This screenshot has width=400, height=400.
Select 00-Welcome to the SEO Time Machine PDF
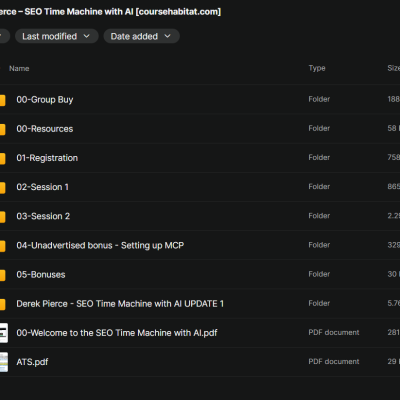(x=117, y=333)
